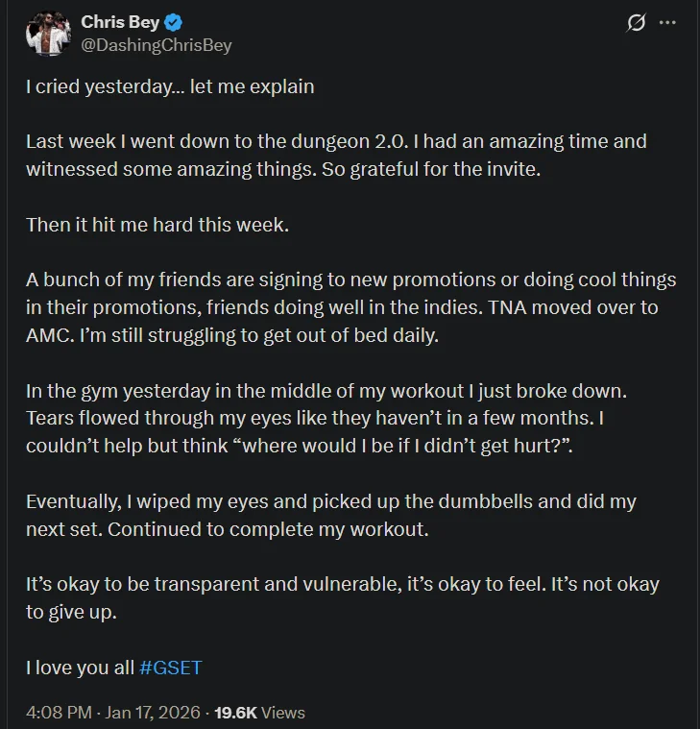Open the three-dot more options menu
Screen dimensions: 700x729
pyautogui.click(x=667, y=22)
